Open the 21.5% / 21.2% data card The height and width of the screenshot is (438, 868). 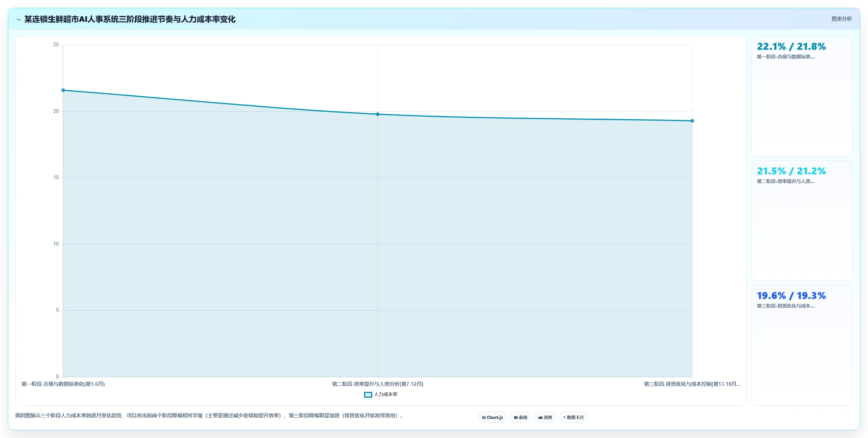point(802,221)
